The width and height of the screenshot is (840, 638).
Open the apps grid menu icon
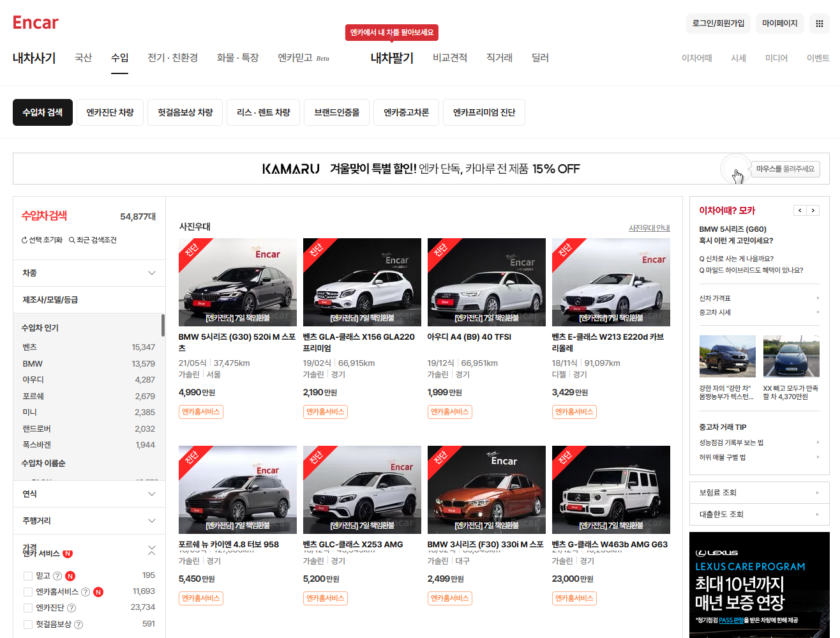(x=820, y=24)
